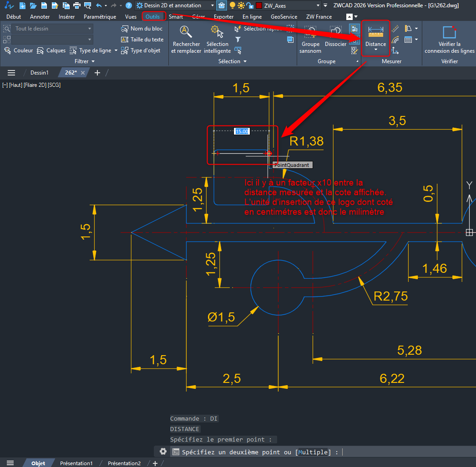Toggle the layer freeze sun icon
The width and height of the screenshot is (476, 467).
[241, 5]
